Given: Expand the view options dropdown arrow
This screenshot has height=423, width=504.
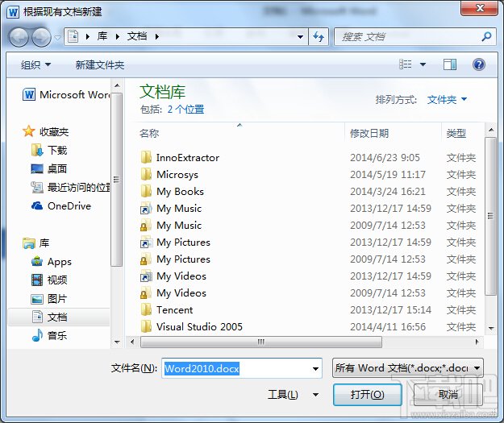Looking at the screenshot, I should pos(423,64).
